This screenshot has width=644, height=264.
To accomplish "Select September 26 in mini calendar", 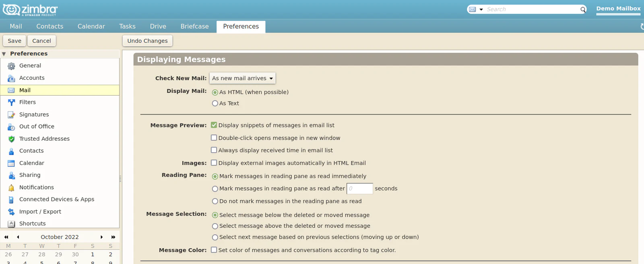I will 8,254.
